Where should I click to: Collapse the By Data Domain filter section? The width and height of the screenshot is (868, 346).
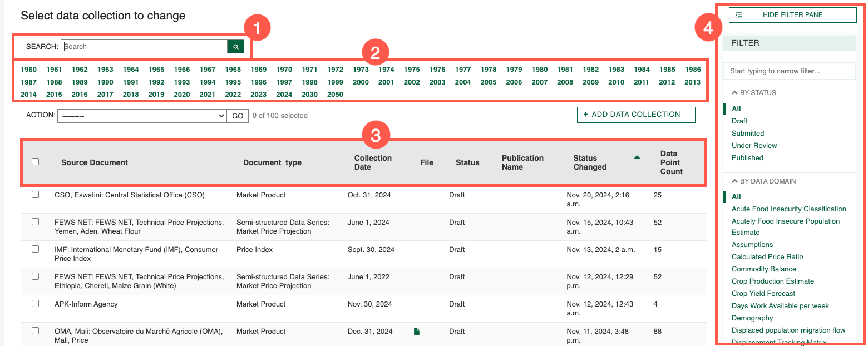(x=764, y=181)
